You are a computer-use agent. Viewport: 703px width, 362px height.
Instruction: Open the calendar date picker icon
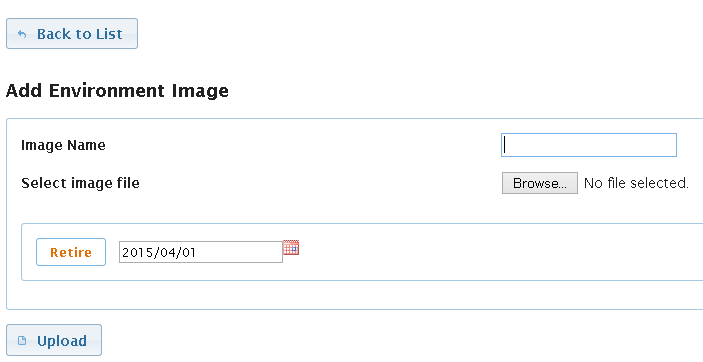pos(291,248)
